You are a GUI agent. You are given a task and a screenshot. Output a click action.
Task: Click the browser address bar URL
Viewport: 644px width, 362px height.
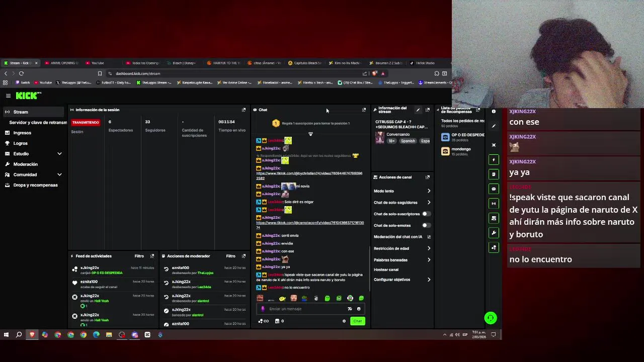click(138, 73)
